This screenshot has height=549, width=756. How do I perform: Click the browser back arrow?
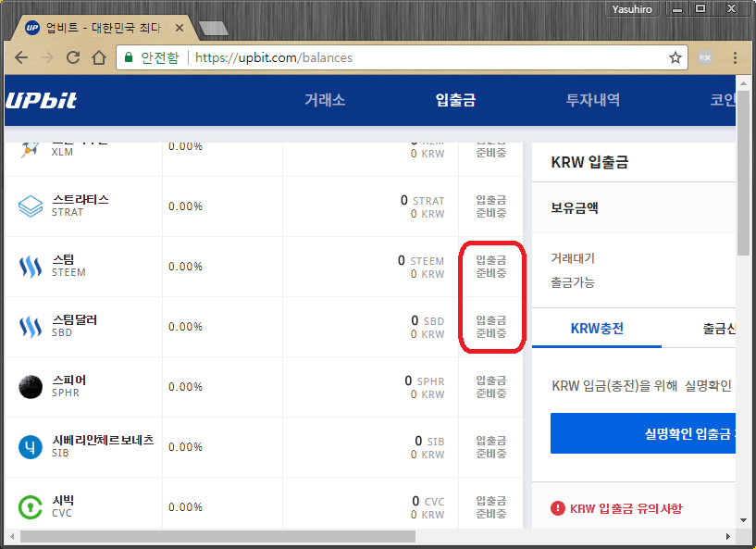click(21, 58)
